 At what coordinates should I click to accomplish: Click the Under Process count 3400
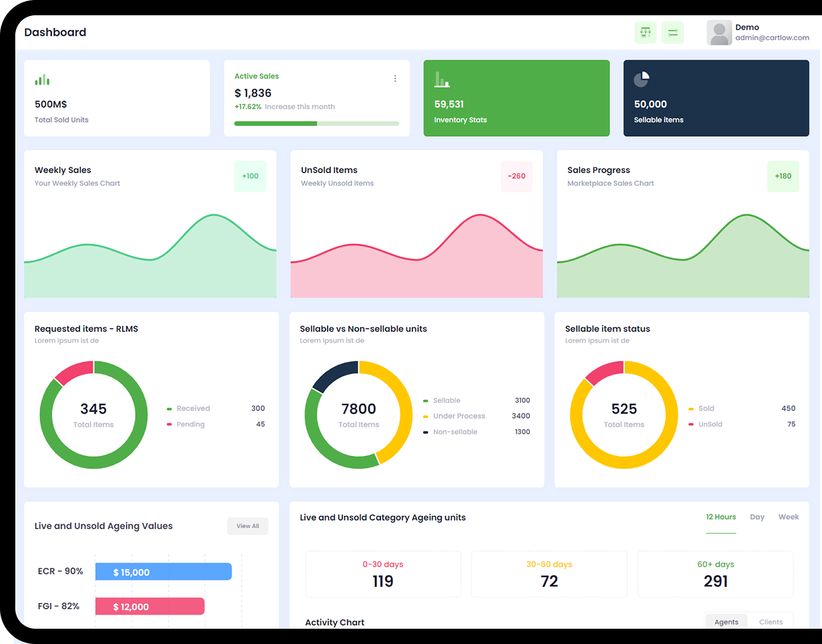click(x=521, y=416)
